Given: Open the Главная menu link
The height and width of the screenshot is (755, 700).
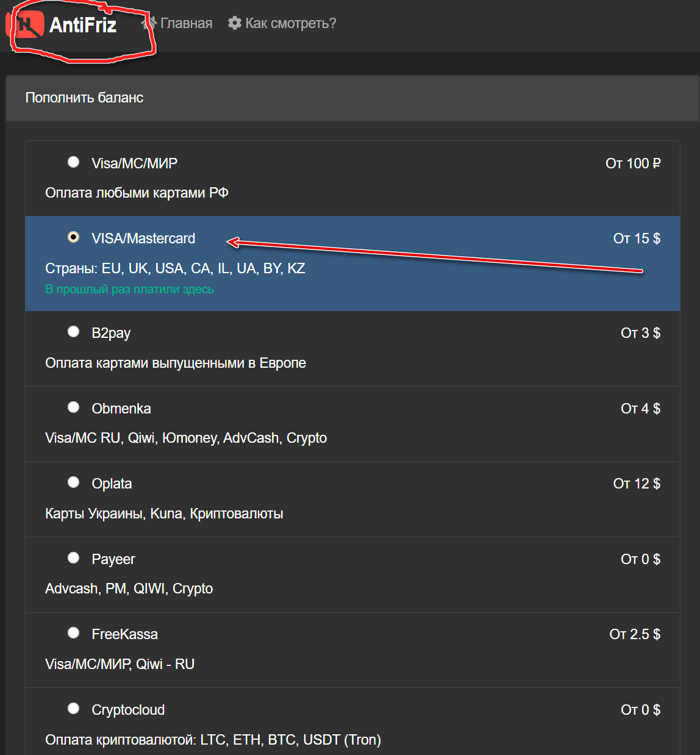Looking at the screenshot, I should coord(186,23).
